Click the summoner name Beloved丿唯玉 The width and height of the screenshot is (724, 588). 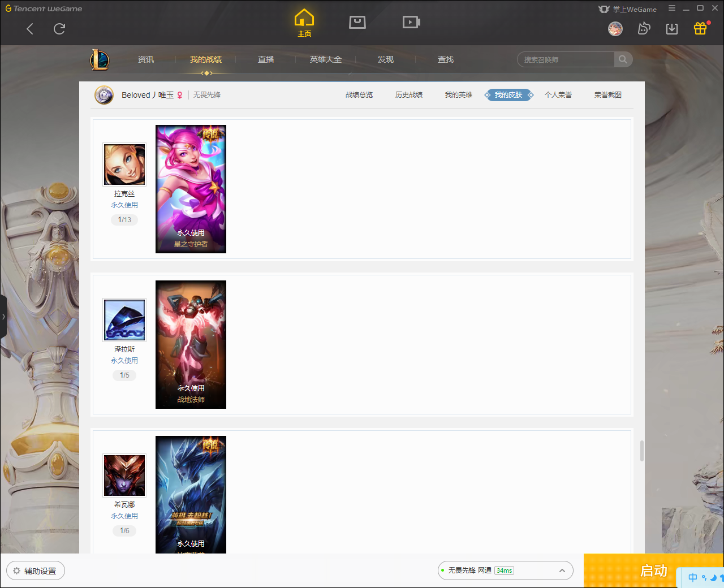148,95
